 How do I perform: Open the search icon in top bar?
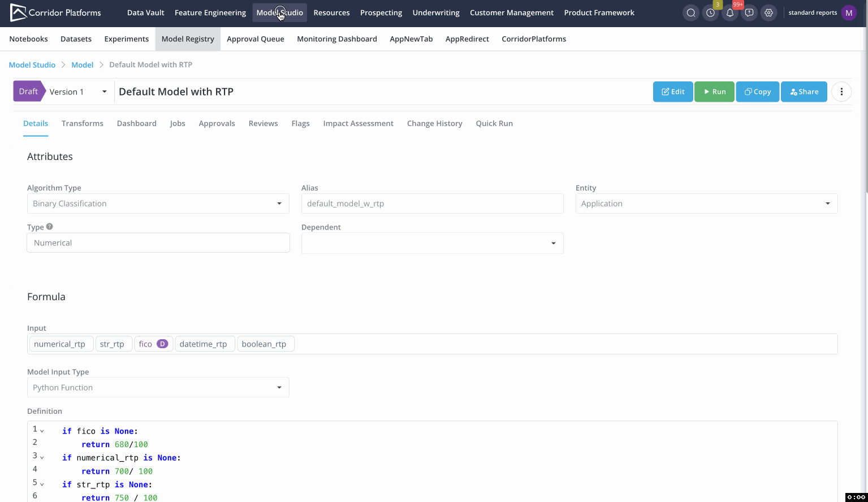point(690,12)
